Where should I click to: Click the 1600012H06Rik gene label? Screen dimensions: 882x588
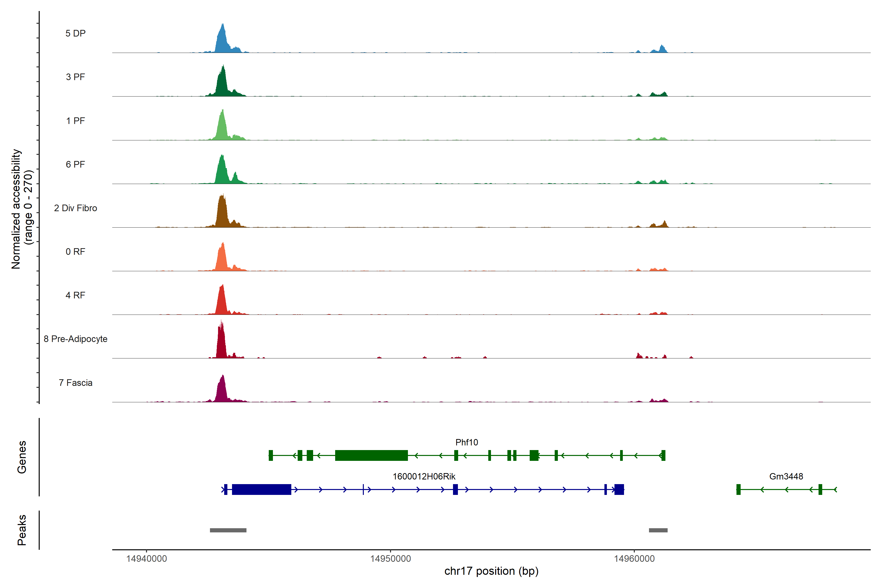tap(424, 477)
